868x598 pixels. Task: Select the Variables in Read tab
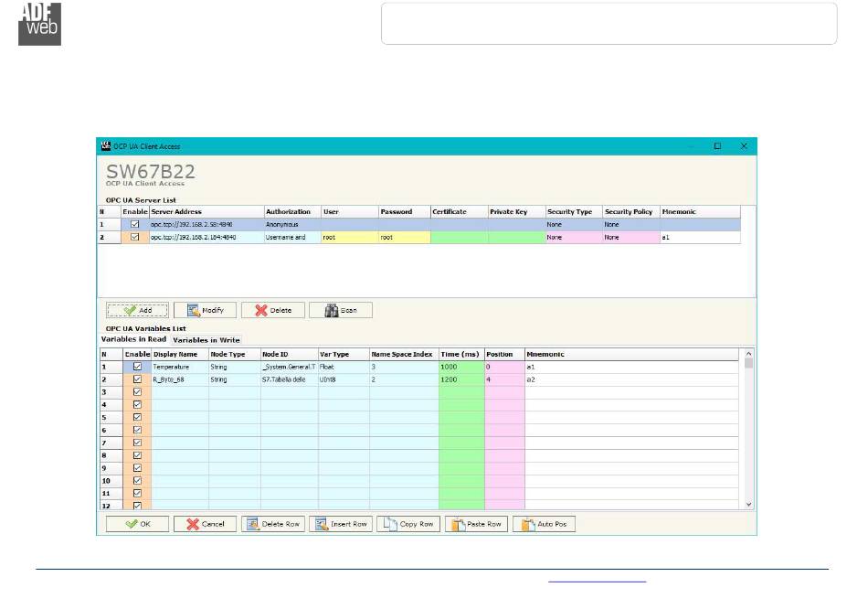pyautogui.click(x=133, y=339)
